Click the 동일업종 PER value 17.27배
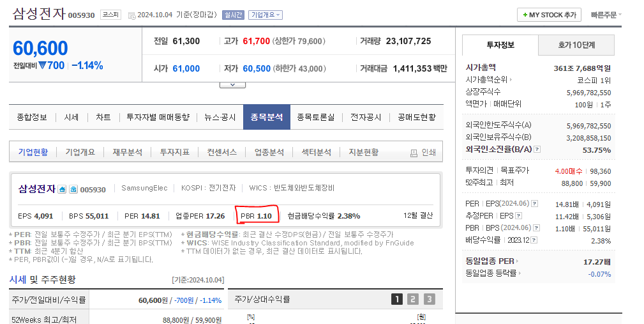 597,262
